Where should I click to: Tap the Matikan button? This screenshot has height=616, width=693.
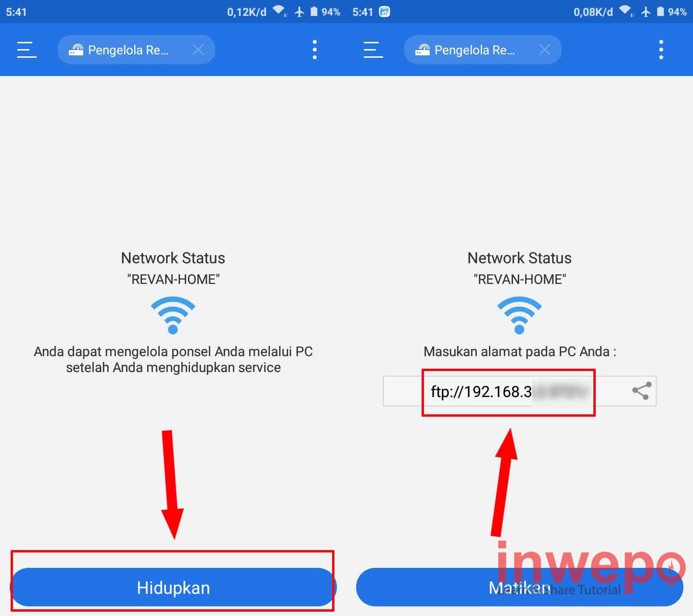(x=520, y=587)
